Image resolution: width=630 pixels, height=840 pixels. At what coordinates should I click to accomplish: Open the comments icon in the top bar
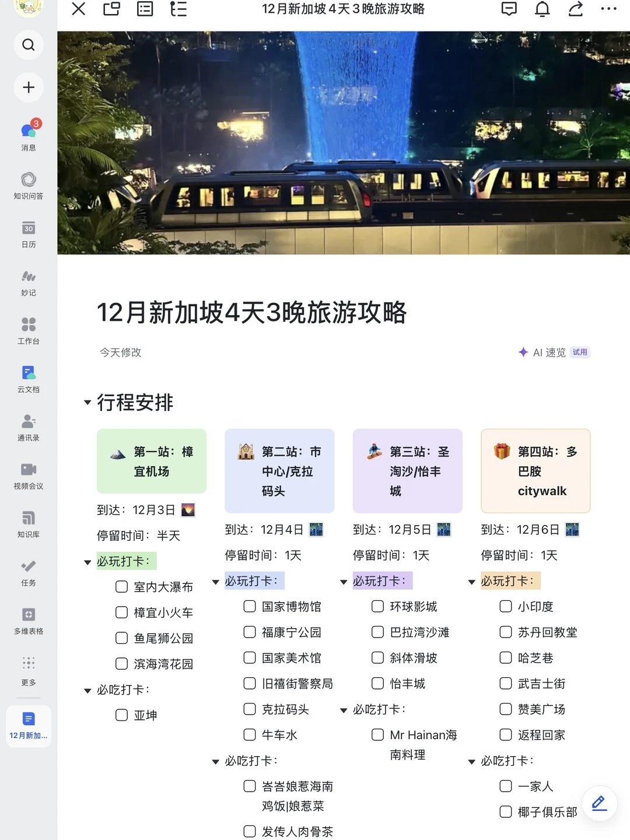(x=509, y=9)
